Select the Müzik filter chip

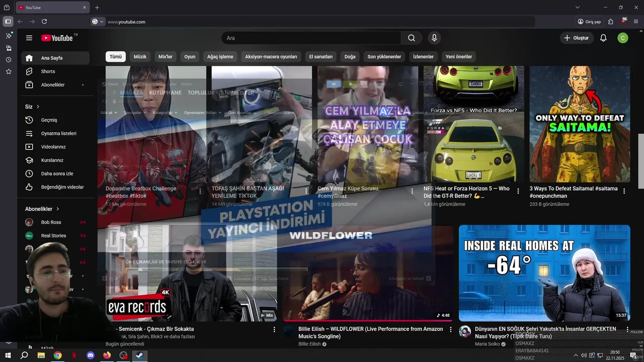point(140,57)
